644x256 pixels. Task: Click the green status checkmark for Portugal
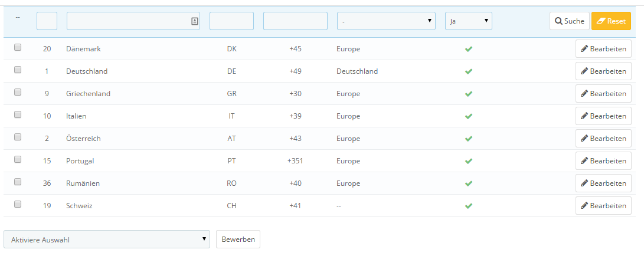tap(469, 161)
